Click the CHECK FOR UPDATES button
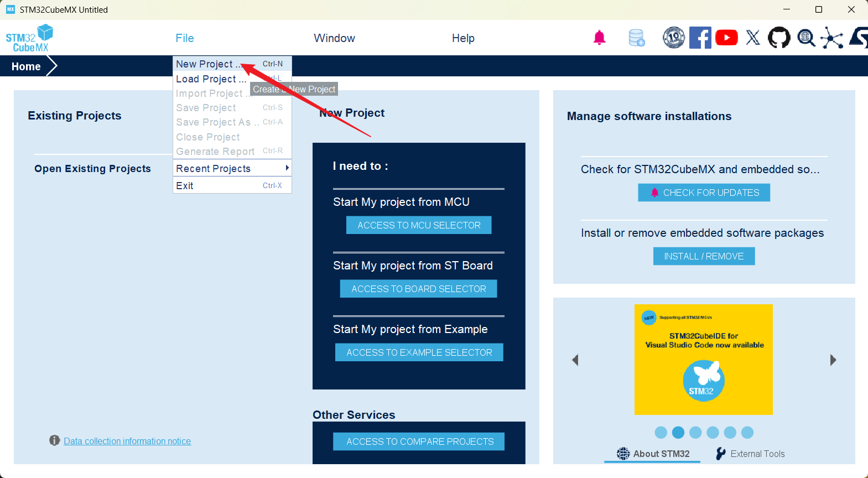Viewport: 868px width, 478px height. 704,193
